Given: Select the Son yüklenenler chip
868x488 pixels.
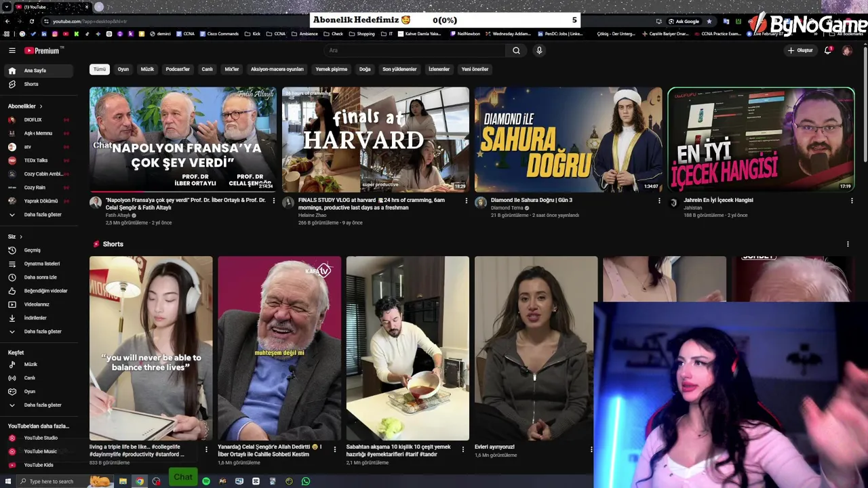Looking at the screenshot, I should tap(399, 69).
